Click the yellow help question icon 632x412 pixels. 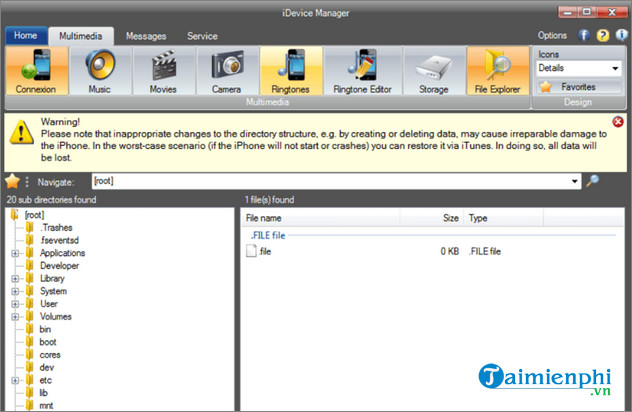coord(603,35)
